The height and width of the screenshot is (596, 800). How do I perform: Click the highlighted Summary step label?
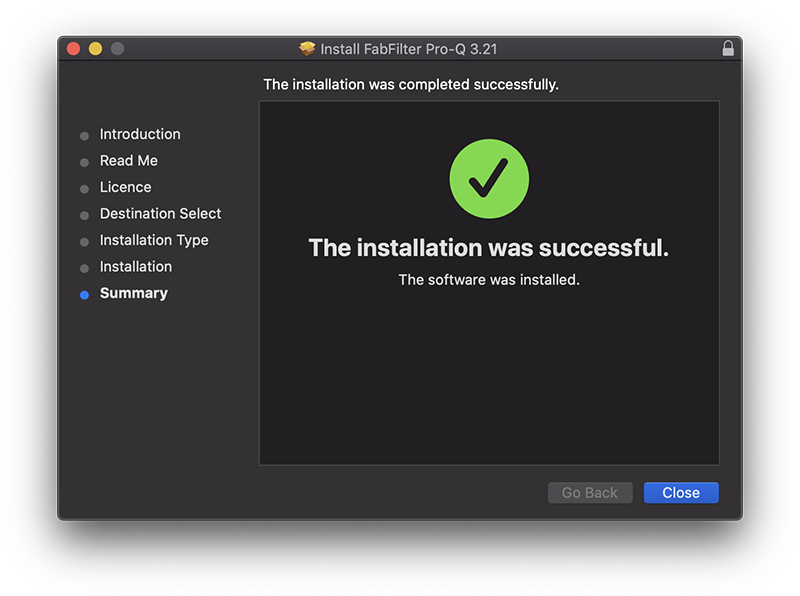(134, 293)
